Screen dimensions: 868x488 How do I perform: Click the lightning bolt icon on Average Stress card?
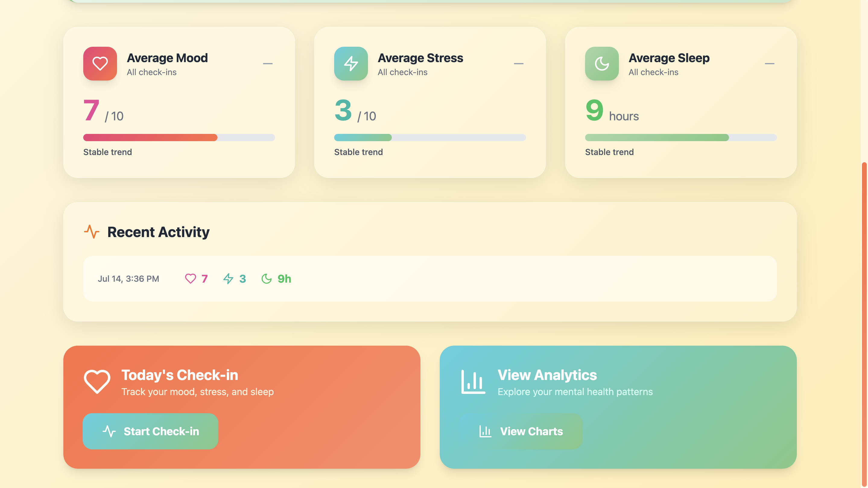tap(351, 63)
